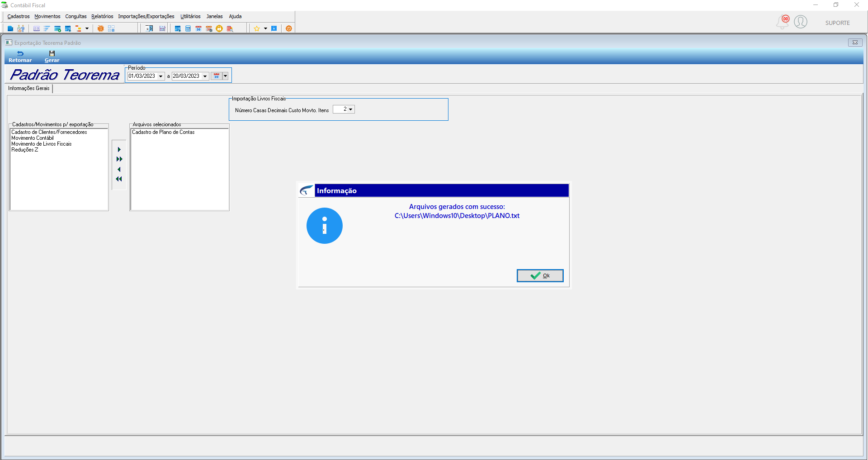Open the Ajuda menu

[x=235, y=16]
